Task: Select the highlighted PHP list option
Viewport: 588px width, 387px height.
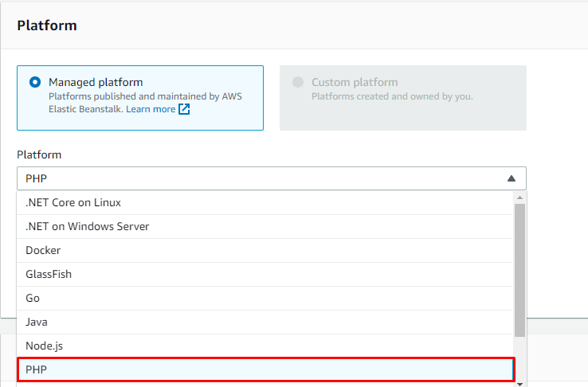Action: (266, 369)
